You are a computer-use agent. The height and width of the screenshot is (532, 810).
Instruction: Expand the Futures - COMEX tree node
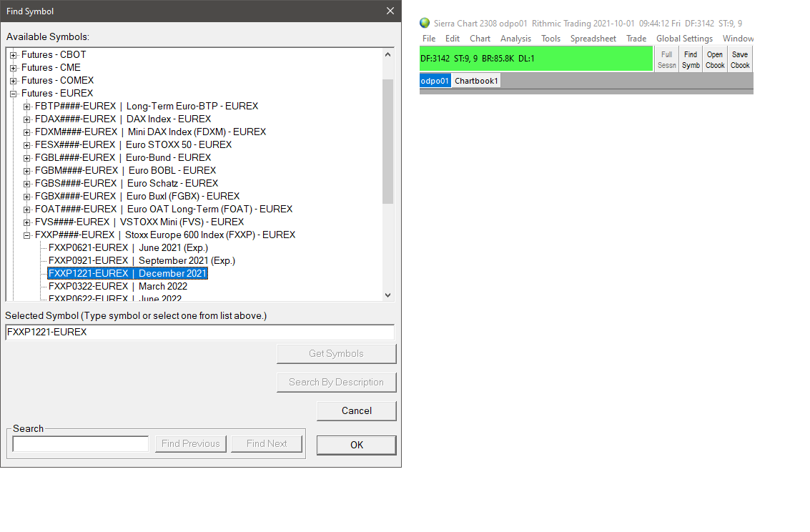pyautogui.click(x=14, y=81)
